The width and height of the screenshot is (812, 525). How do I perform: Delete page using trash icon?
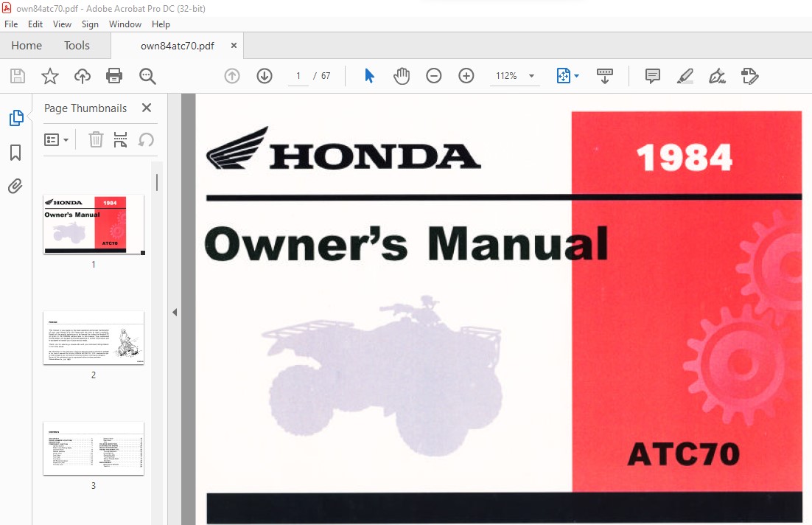[96, 139]
